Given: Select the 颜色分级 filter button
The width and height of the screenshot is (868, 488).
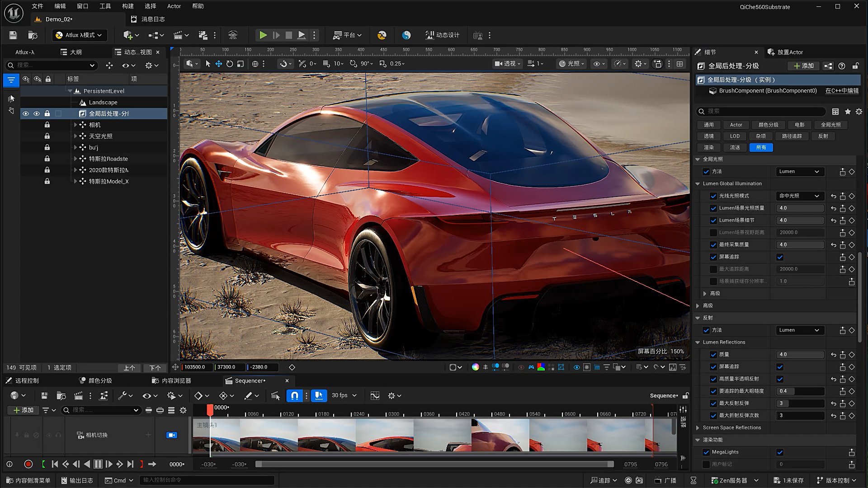Looking at the screenshot, I should (x=768, y=125).
